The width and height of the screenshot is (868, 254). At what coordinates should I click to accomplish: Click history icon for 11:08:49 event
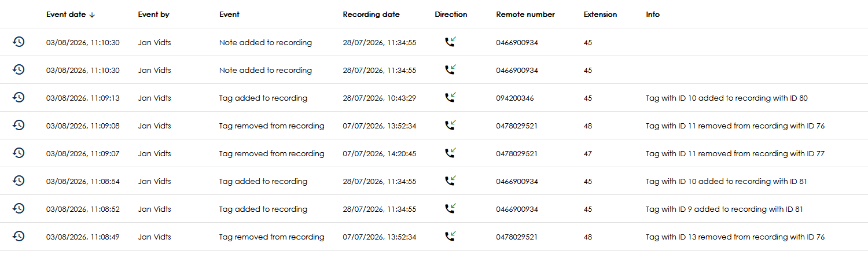coord(19,237)
